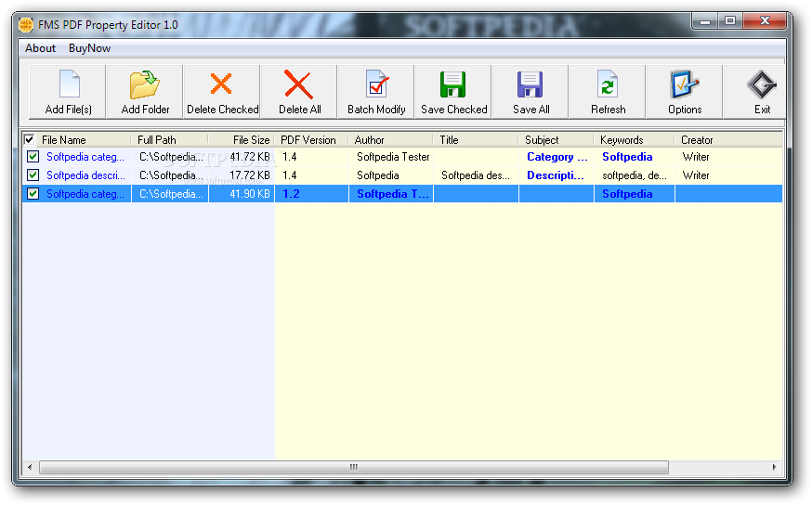Uncheck the highlighted 41.90 KB row checkbox
812x505 pixels.
(x=33, y=193)
